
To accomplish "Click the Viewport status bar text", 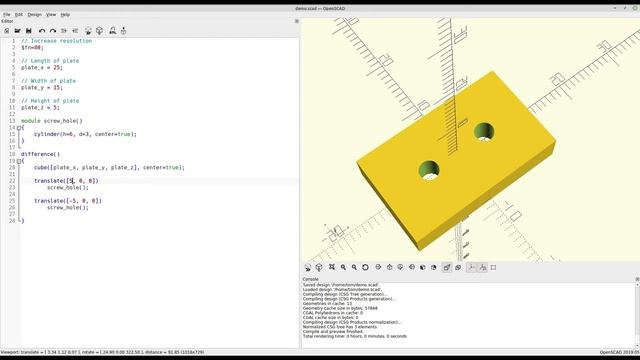I will 102,352.
